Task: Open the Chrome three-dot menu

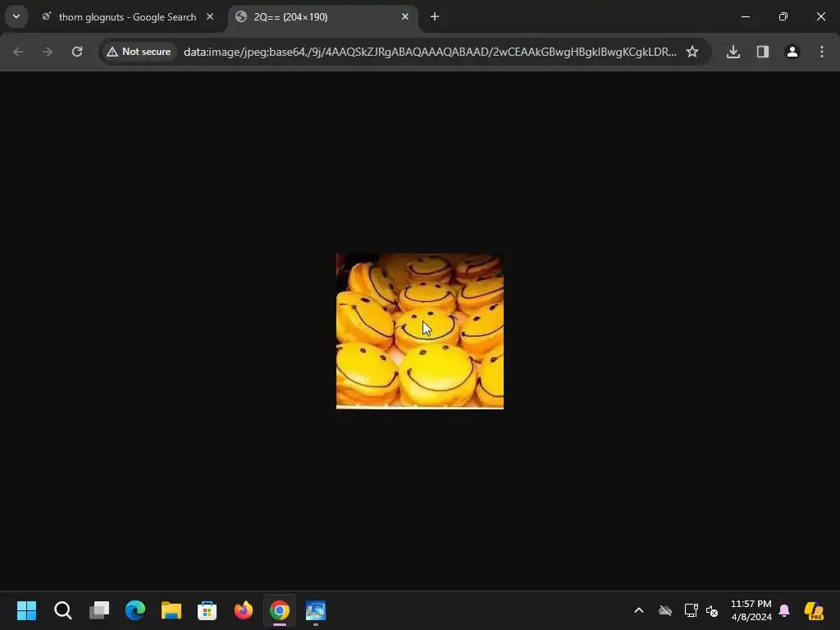Action: [x=822, y=52]
